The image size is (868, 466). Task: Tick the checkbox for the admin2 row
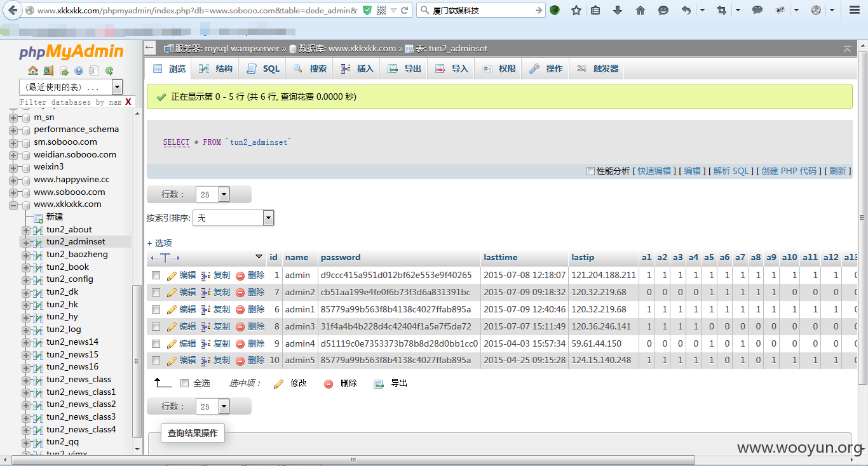(x=156, y=293)
